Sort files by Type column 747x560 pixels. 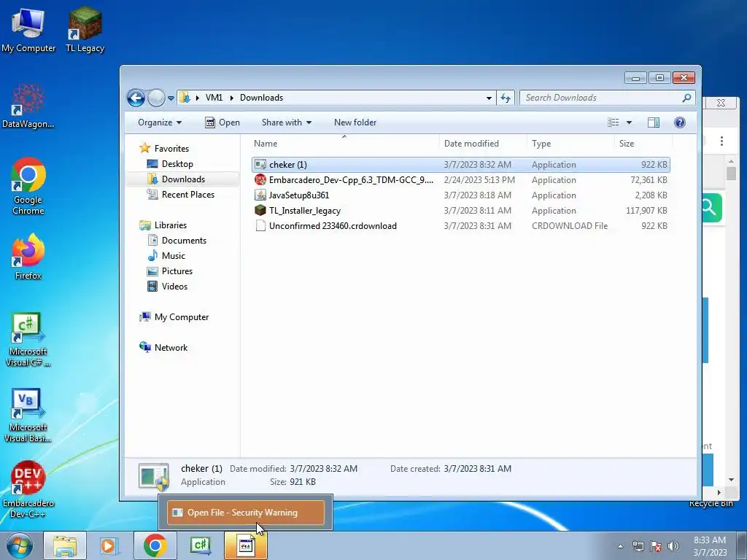(570, 144)
